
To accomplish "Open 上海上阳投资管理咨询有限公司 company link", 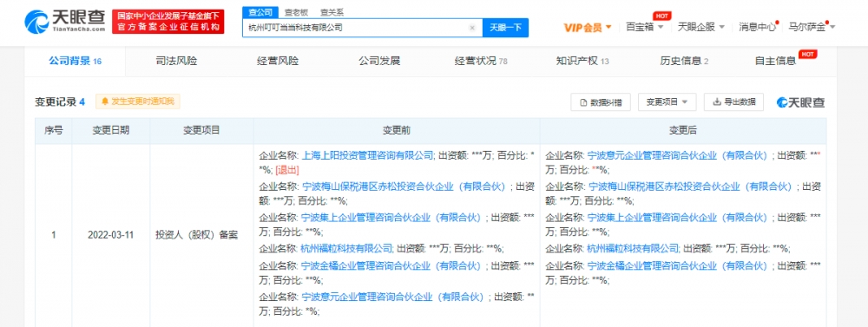I will (x=367, y=156).
